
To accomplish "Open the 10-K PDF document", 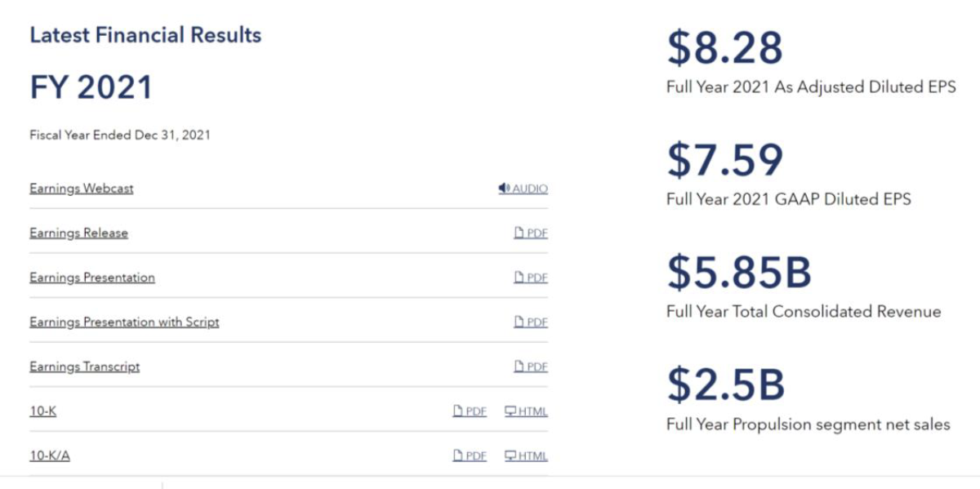I will 470,411.
